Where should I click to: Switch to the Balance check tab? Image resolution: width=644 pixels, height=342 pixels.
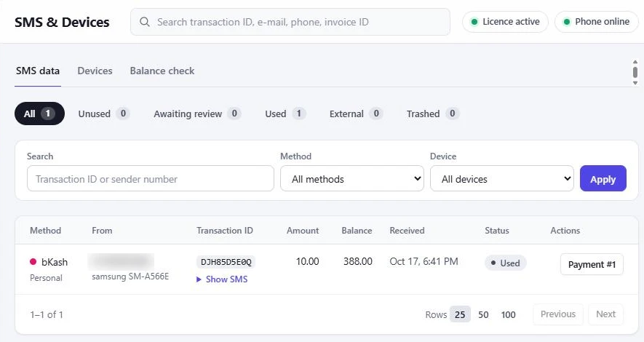click(162, 71)
